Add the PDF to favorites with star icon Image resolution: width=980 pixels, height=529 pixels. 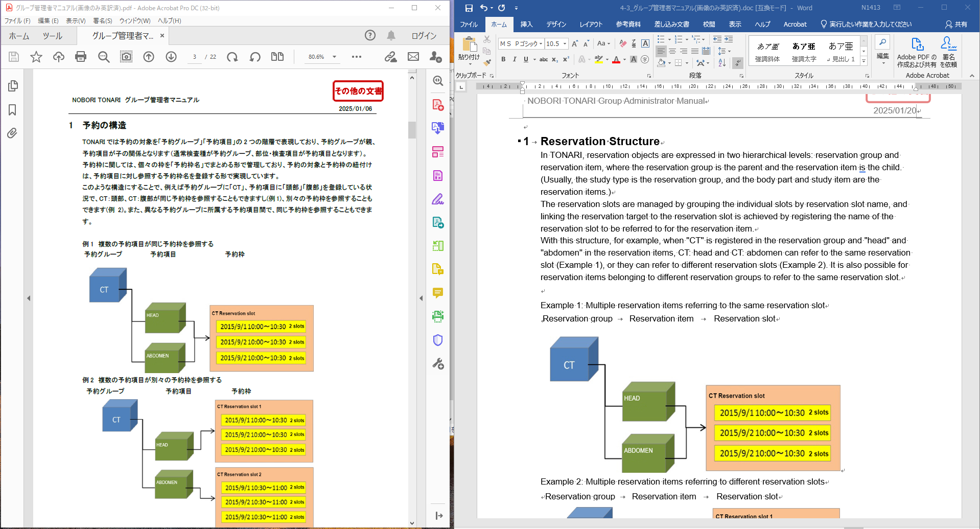point(36,57)
